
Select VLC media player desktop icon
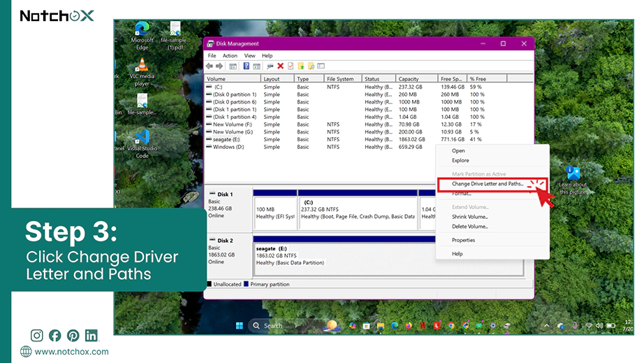[142, 72]
